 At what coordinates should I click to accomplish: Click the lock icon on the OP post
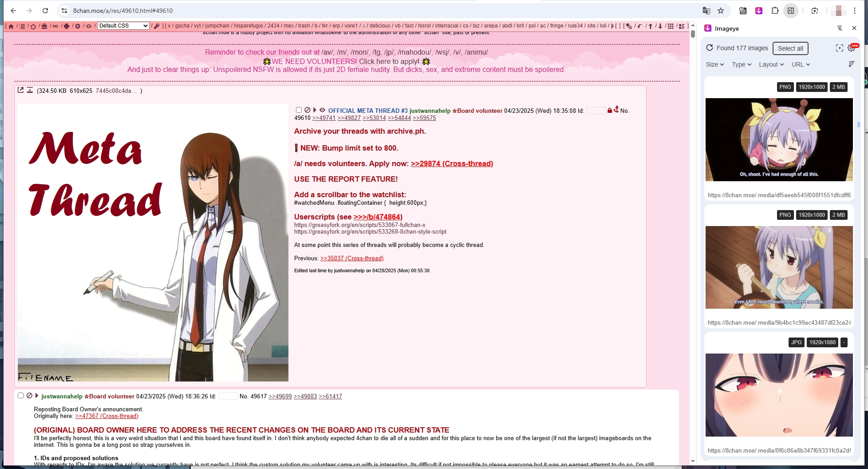pyautogui.click(x=610, y=110)
